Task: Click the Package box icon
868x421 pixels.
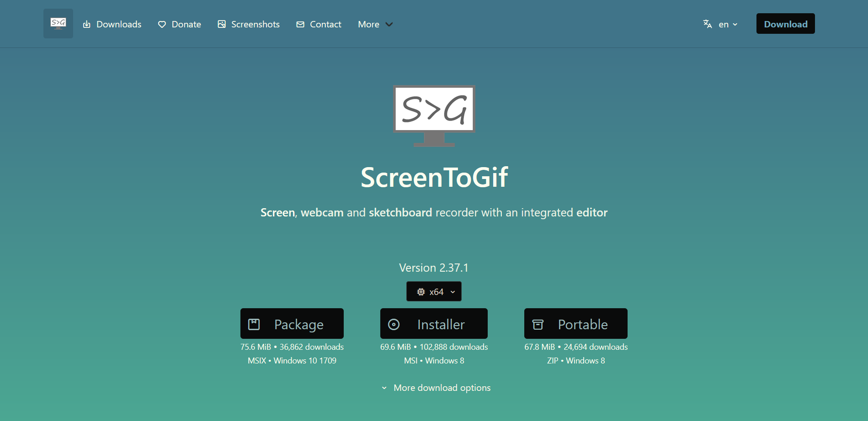Action: pos(254,324)
